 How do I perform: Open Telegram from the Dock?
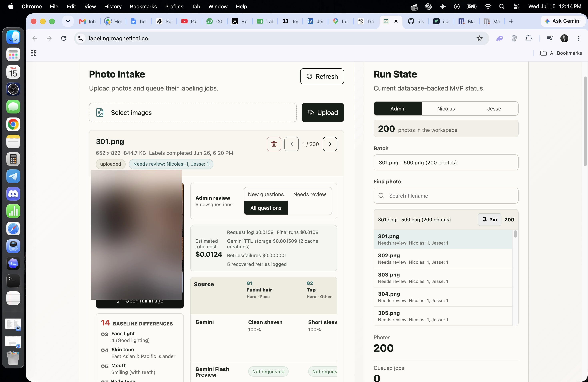pyautogui.click(x=13, y=176)
